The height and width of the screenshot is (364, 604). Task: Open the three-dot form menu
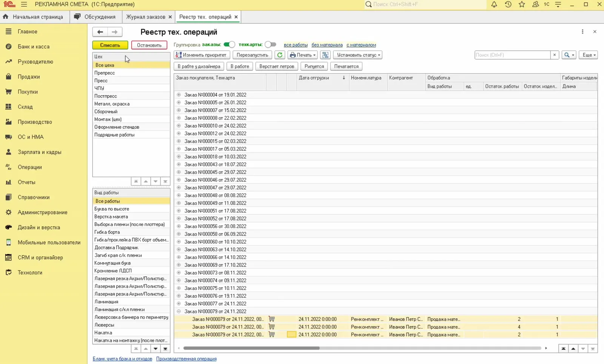coord(582,32)
